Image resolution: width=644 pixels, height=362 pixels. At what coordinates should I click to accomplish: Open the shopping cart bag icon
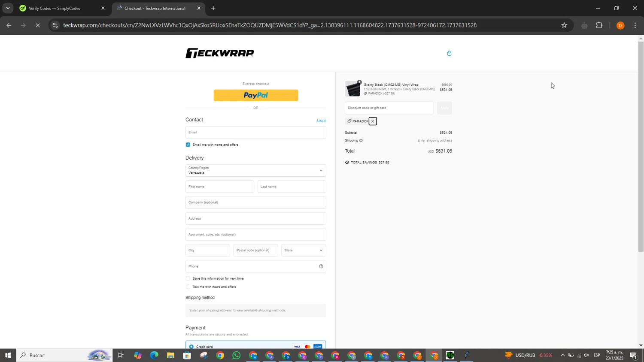449,53
